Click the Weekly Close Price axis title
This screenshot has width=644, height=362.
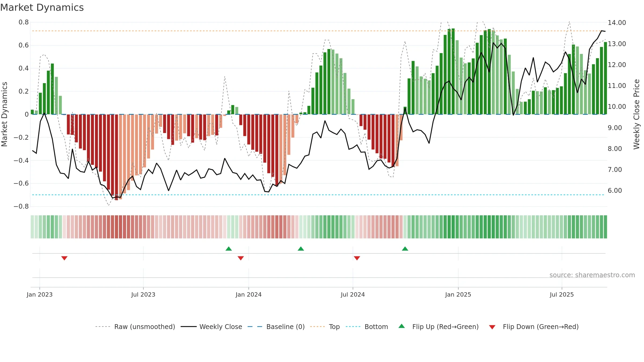[636, 114]
